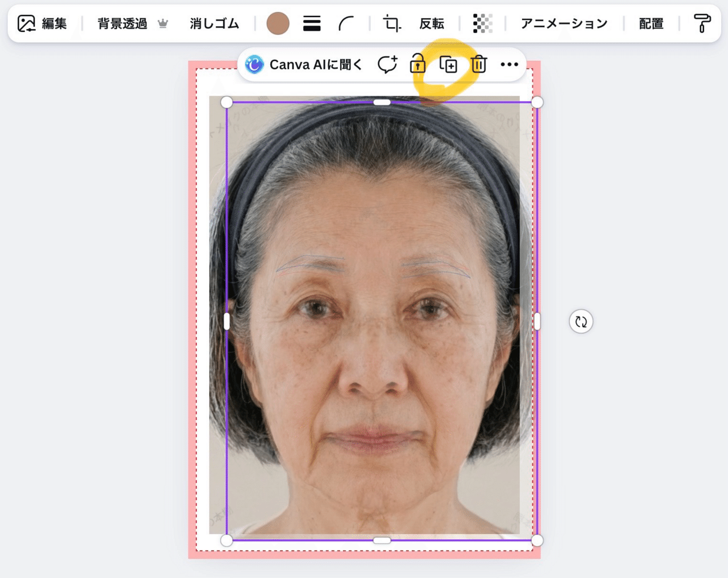Add a comment with speech bubble icon
Viewport: 728px width, 578px height.
(387, 65)
